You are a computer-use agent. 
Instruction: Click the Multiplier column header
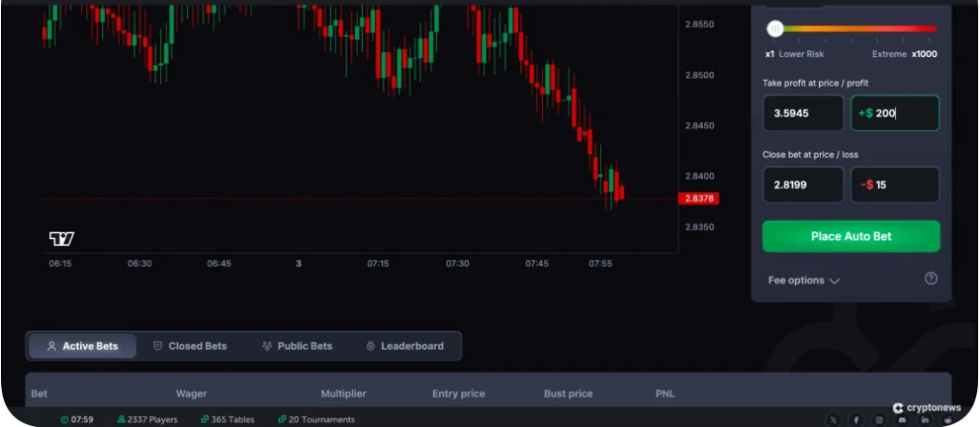(x=343, y=394)
